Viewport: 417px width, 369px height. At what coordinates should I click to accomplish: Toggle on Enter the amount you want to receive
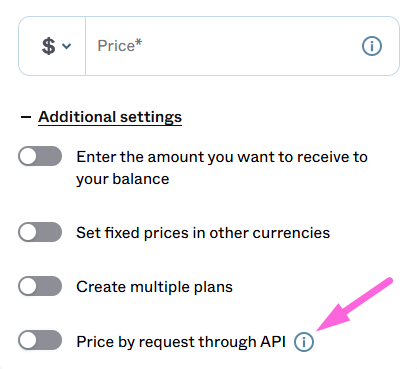click(40, 156)
